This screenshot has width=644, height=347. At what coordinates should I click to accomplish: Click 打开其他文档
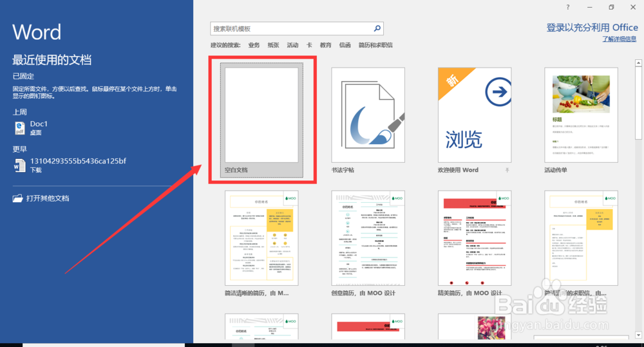48,198
